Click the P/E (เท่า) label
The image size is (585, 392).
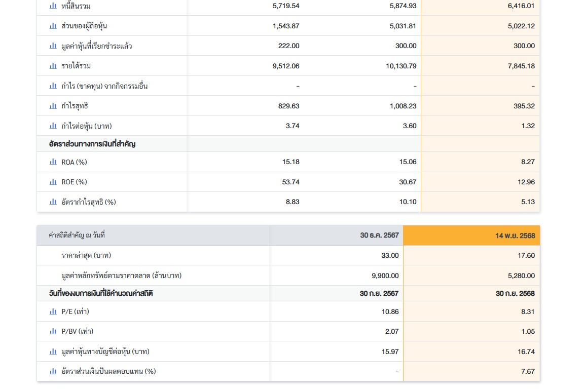(x=76, y=311)
